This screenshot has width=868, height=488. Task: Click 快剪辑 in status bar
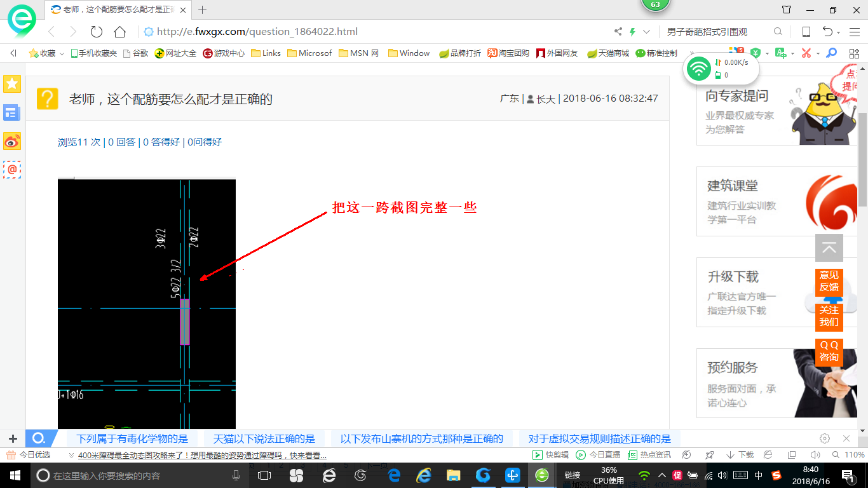(x=551, y=455)
